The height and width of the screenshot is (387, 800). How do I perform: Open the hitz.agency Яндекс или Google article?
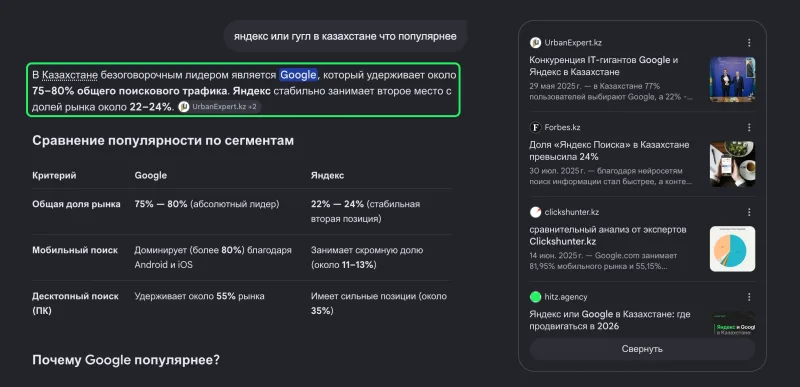tap(610, 320)
